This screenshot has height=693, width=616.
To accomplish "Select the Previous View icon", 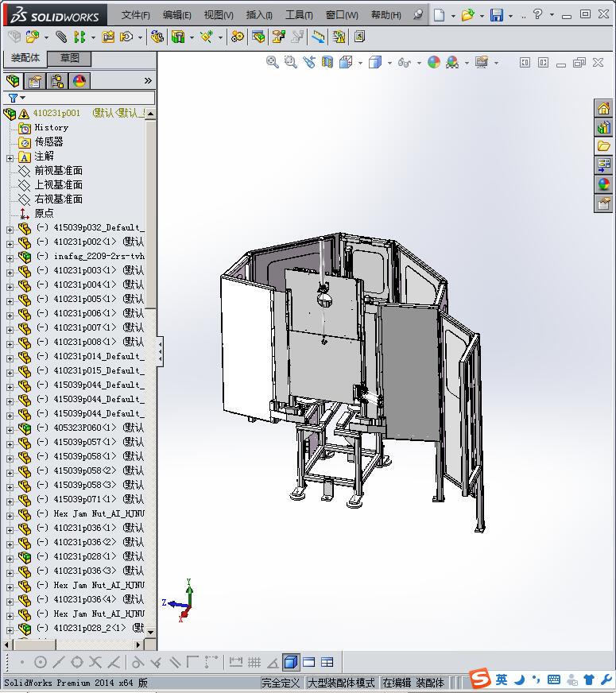I will coord(309,62).
